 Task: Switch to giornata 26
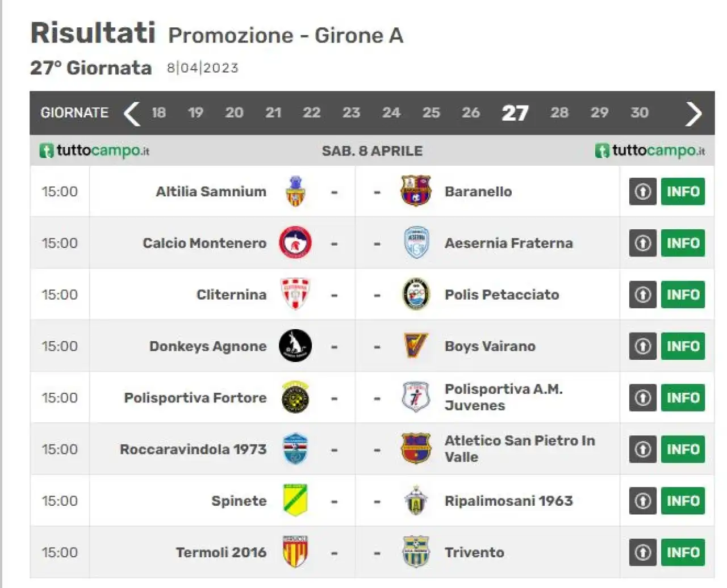coord(471,112)
